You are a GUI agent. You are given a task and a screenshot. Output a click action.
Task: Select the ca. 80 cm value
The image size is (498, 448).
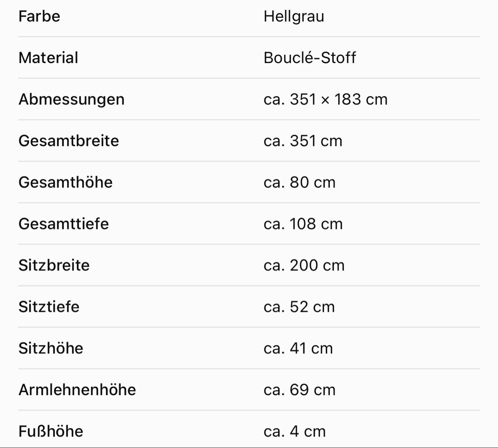(300, 182)
